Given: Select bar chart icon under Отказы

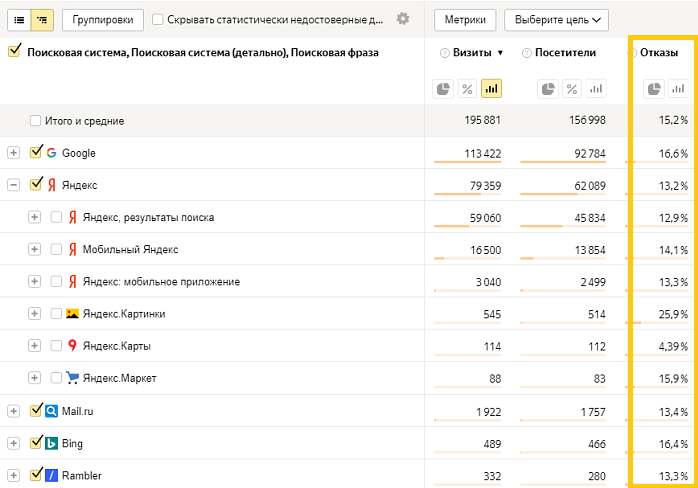Looking at the screenshot, I should (678, 89).
